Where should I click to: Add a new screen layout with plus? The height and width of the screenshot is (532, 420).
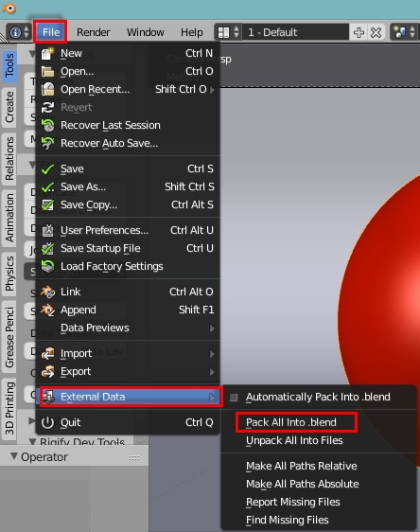coord(359,32)
